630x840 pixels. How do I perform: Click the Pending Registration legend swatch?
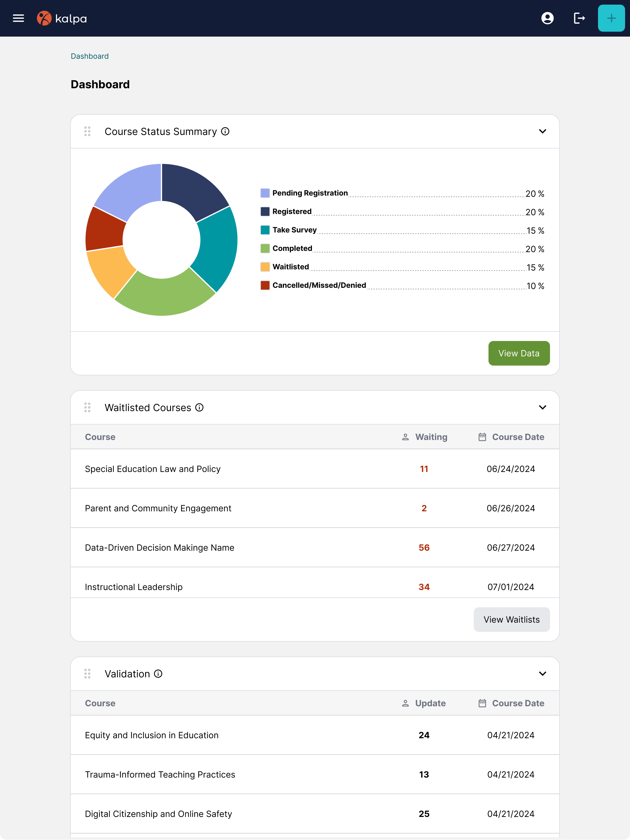(x=265, y=193)
